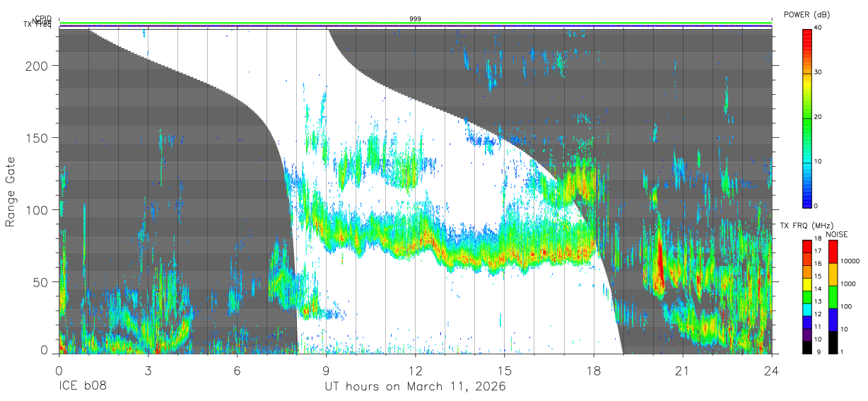
Task: Click the 30 label on power scale
Action: [x=819, y=73]
